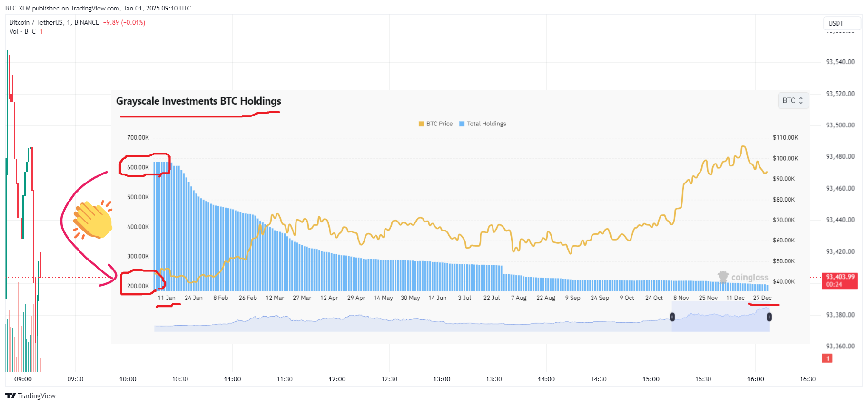Image resolution: width=868 pixels, height=405 pixels.
Task: Click the 93,360.00 price scale value
Action: [x=840, y=347]
